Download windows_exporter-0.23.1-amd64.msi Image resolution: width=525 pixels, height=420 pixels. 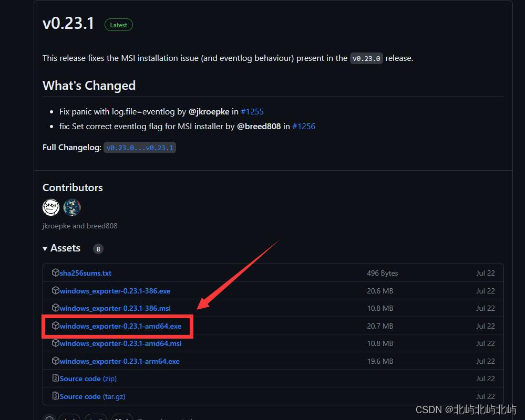click(120, 343)
